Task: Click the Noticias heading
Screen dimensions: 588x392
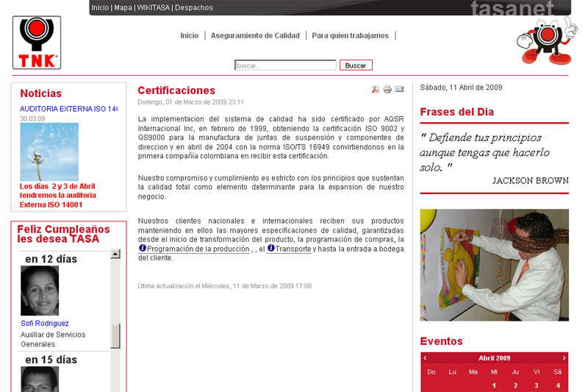Action: [x=41, y=93]
